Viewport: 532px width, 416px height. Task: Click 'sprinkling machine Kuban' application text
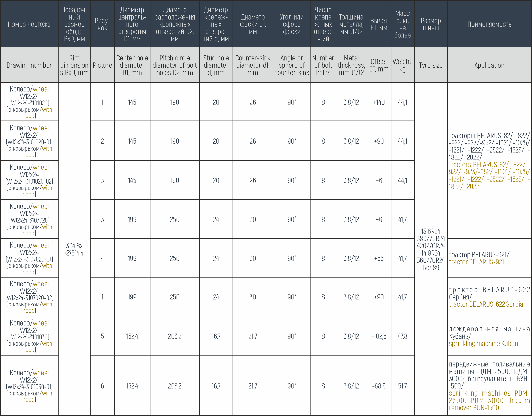pos(483,344)
